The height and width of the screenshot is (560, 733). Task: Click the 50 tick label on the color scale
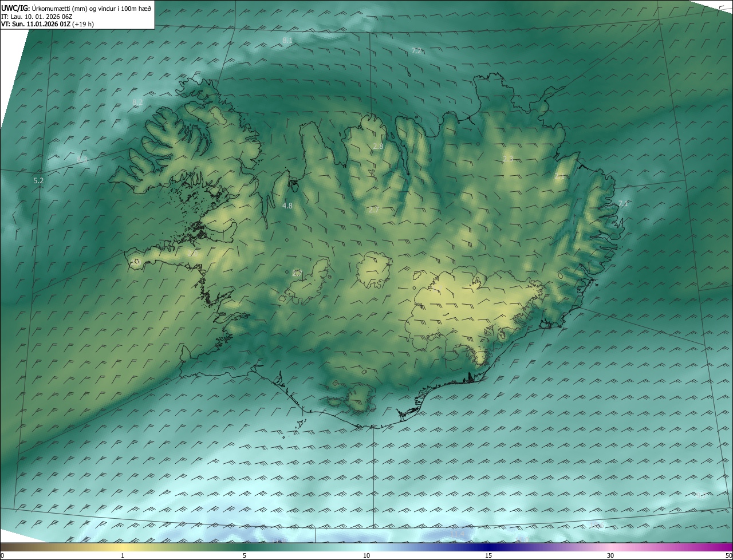point(728,555)
